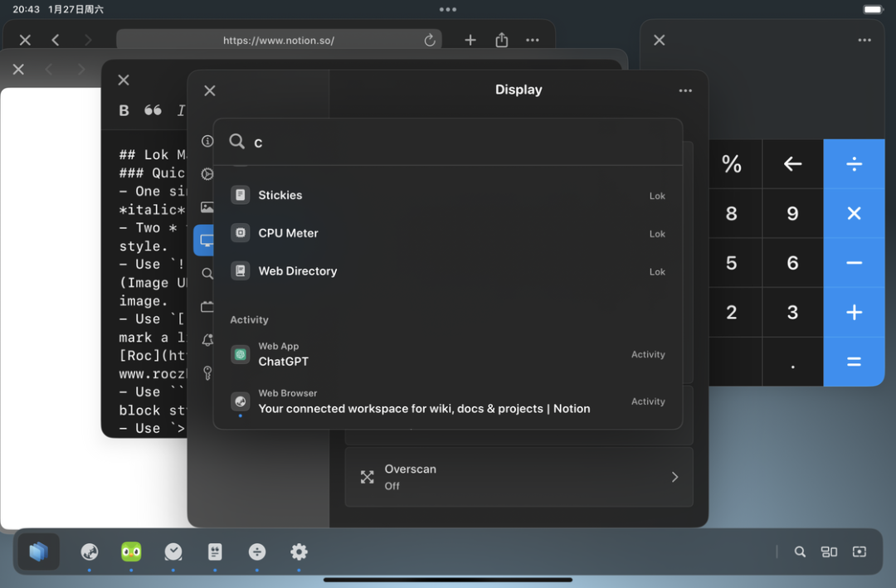Go back in the notion.so browser window
896x588 pixels.
(56, 40)
